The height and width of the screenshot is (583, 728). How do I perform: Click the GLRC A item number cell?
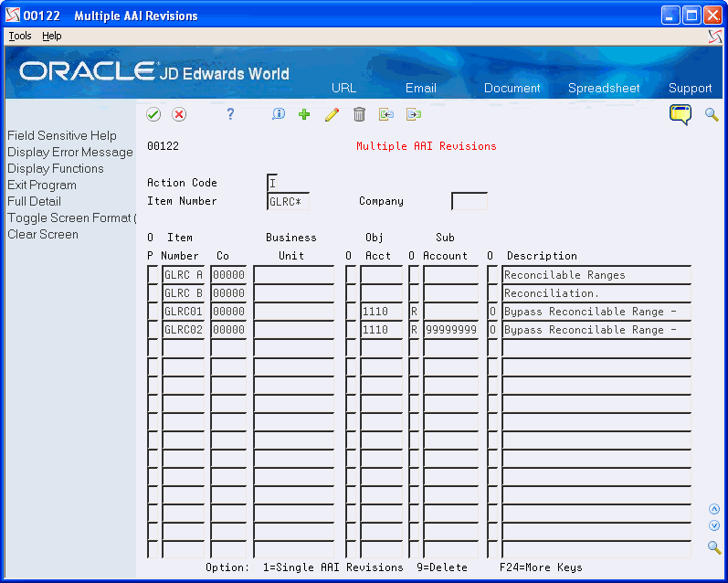(184, 274)
